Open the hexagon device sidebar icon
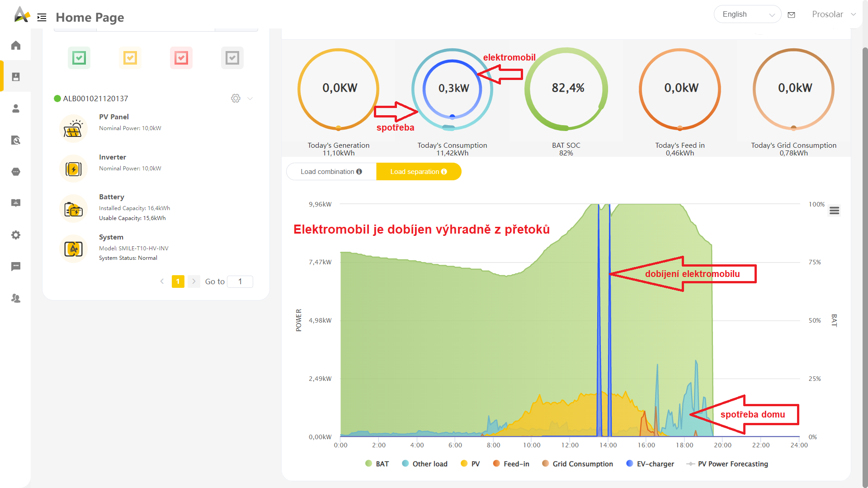868x488 pixels. [x=16, y=172]
